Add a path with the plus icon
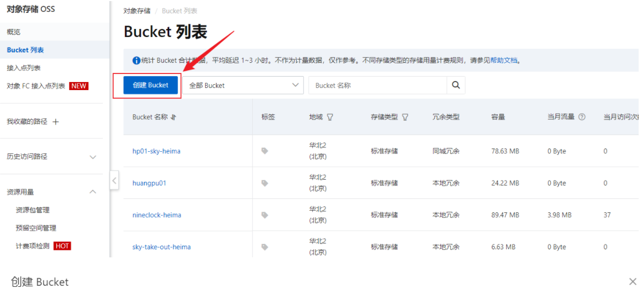Screen dimensions: 644x289 [55, 122]
